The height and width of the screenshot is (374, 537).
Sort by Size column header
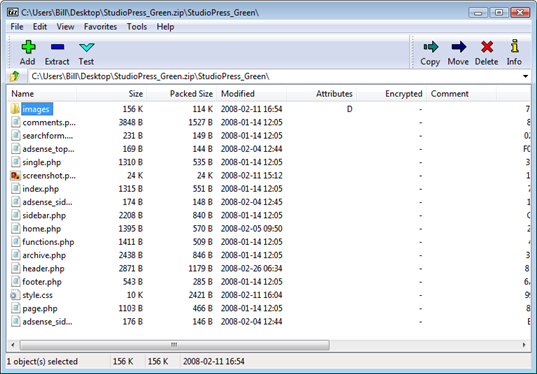[x=112, y=94]
